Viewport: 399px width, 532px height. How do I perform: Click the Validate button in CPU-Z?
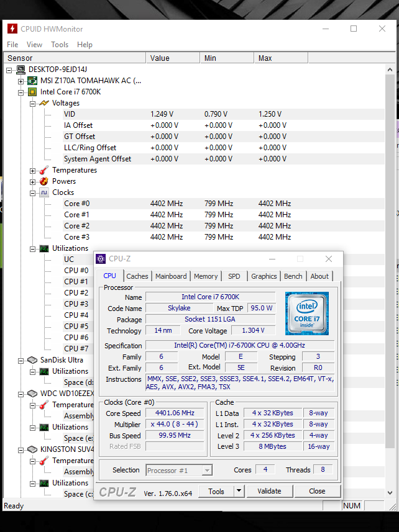[269, 491]
